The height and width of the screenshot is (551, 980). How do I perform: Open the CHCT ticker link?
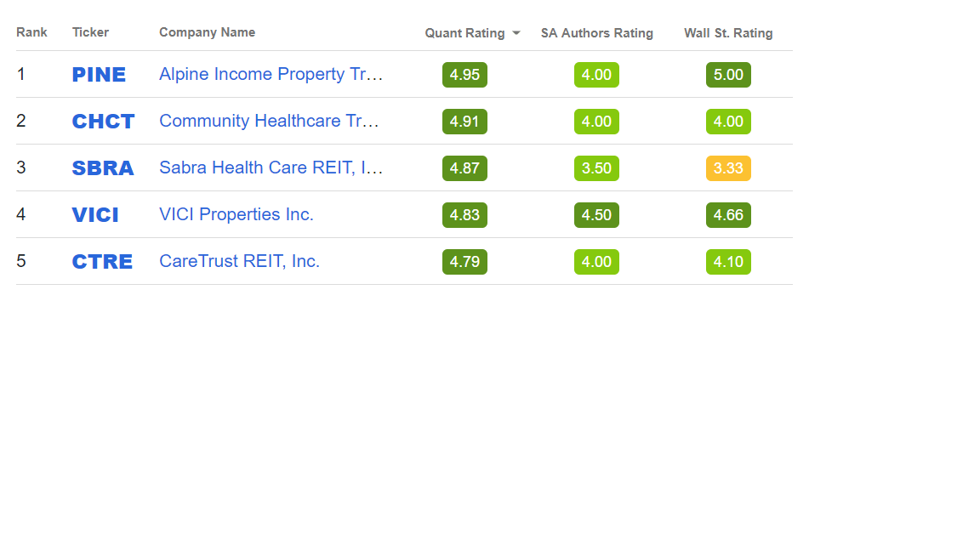click(103, 122)
